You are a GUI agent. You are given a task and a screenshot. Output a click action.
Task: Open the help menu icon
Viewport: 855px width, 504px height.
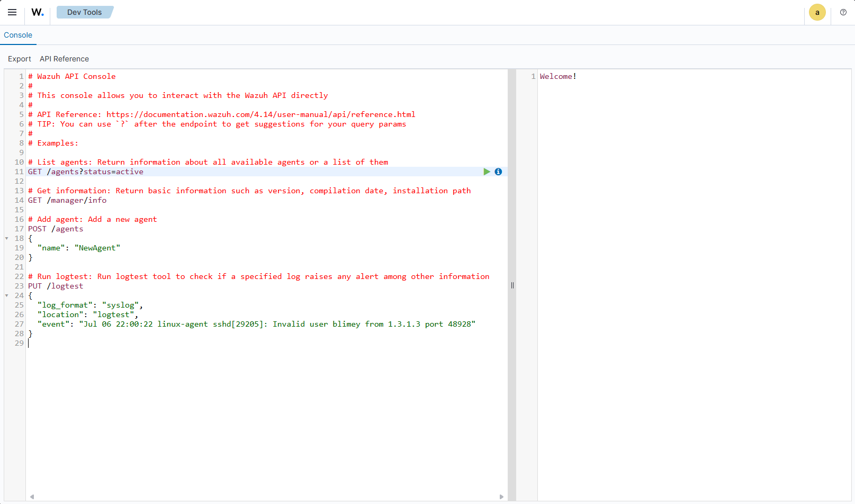point(843,12)
